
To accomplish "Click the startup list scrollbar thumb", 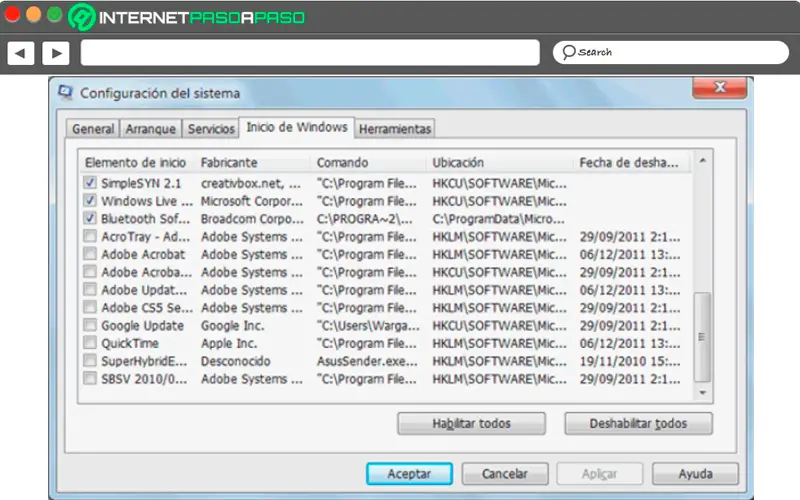I will [x=703, y=337].
